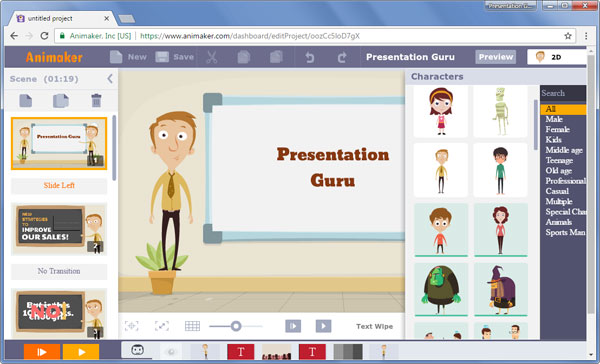The image size is (600, 364).
Task: Click the scissors Cut icon
Action: click(x=212, y=57)
